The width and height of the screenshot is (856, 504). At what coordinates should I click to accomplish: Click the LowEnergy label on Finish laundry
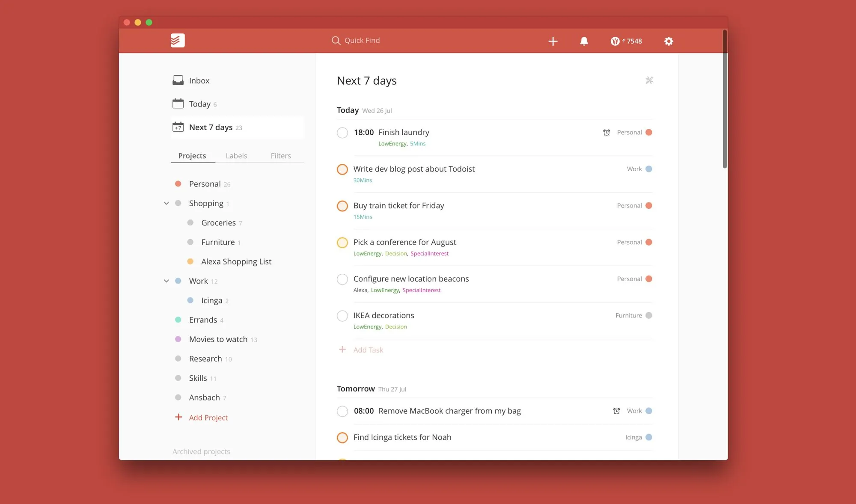[392, 143]
